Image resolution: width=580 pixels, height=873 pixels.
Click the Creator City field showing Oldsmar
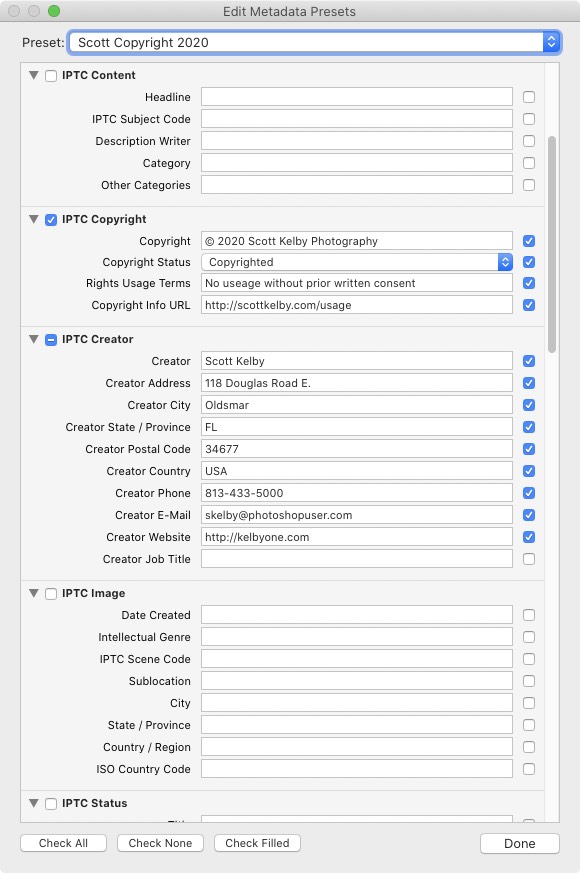[x=357, y=405]
